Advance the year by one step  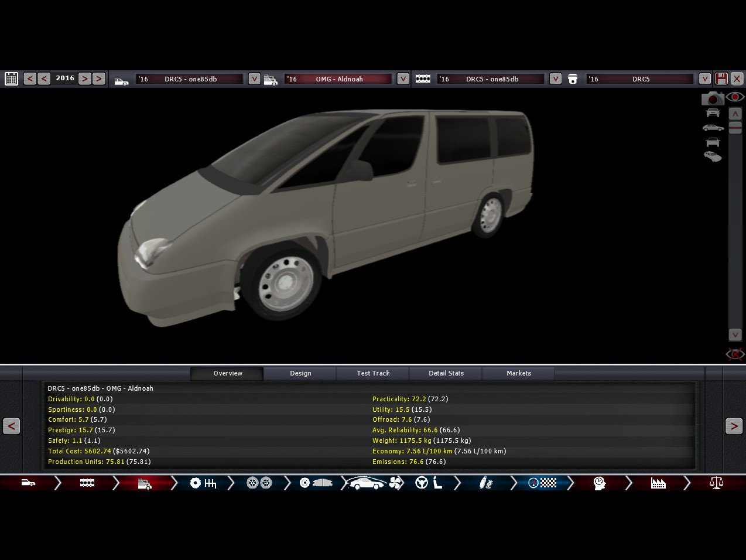(85, 78)
